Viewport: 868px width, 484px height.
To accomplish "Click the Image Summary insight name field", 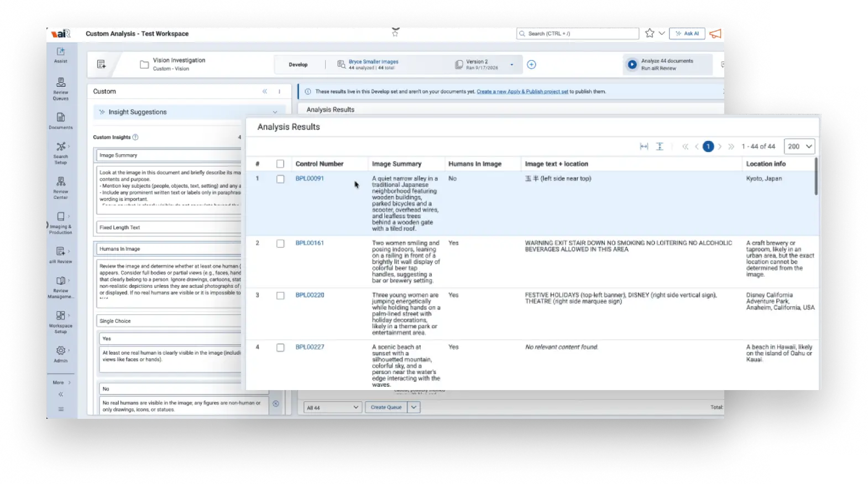I will click(x=169, y=155).
